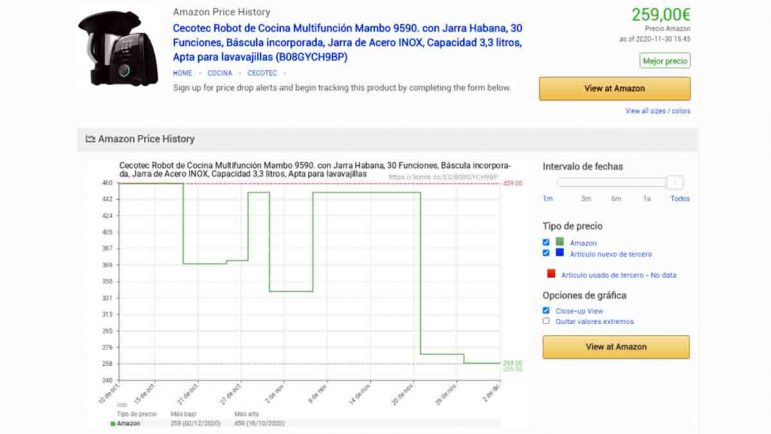Viewport: 771px width, 434px height.
Task: Toggle the Artículo nuevo de tercero checkbox
Action: tap(546, 253)
